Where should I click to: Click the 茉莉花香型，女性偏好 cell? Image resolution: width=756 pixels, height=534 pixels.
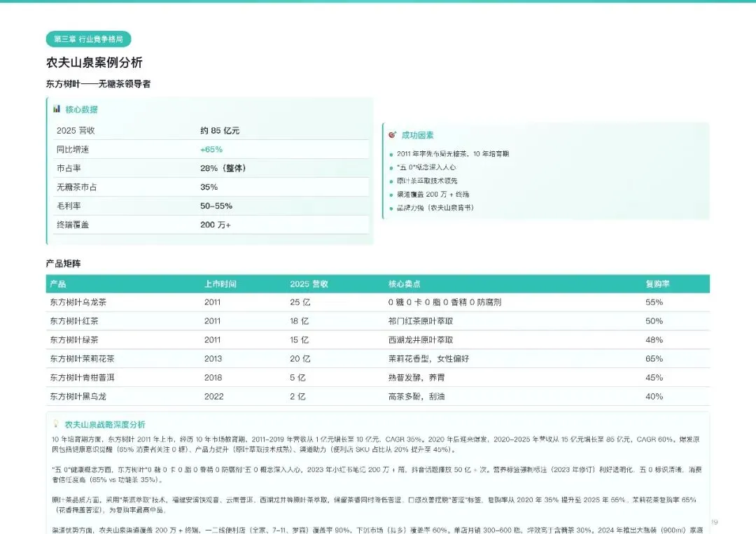pos(428,358)
